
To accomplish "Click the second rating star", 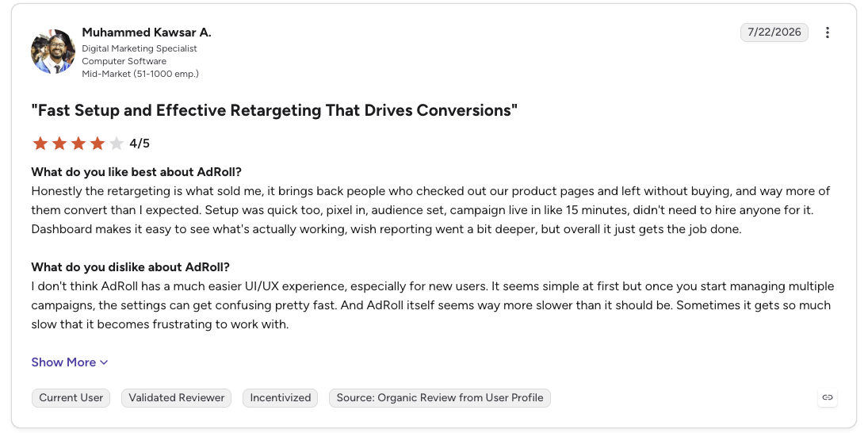I will click(x=59, y=144).
